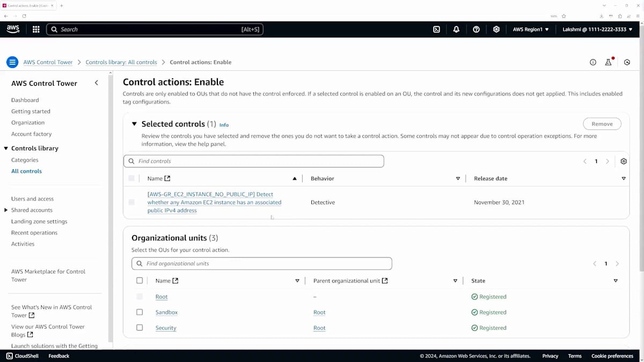This screenshot has width=644, height=362.
Task: Sort organizational units by State
Action: pos(616,280)
